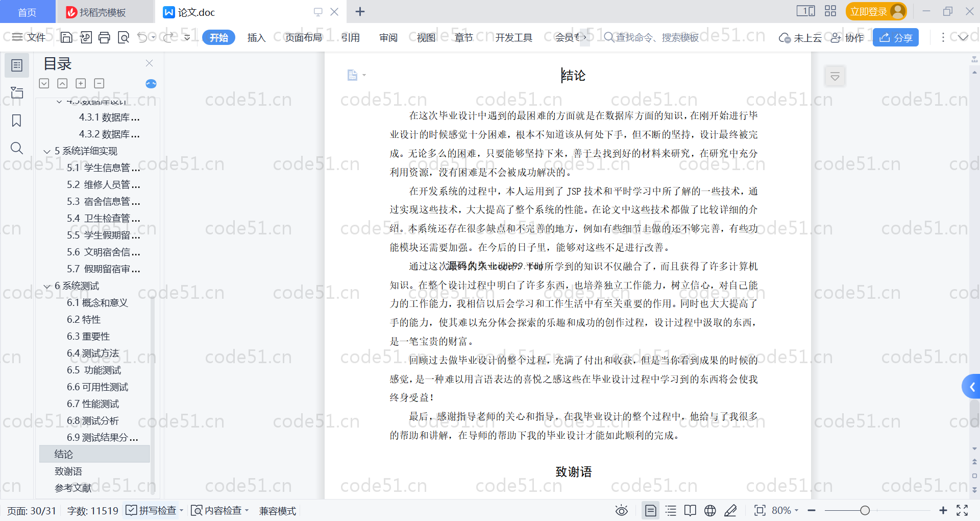
Task: Collapse the 5 系统详细实现 tree node
Action: click(x=47, y=151)
